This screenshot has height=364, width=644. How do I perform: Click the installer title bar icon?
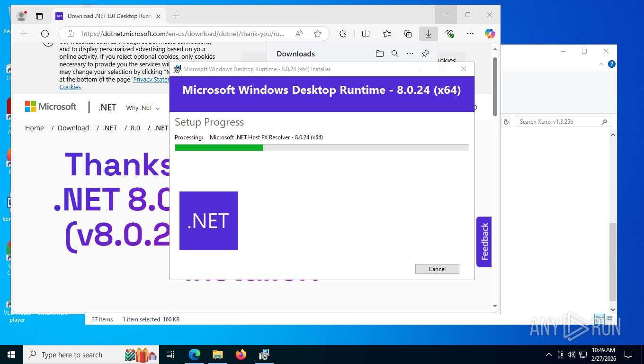pyautogui.click(x=177, y=69)
